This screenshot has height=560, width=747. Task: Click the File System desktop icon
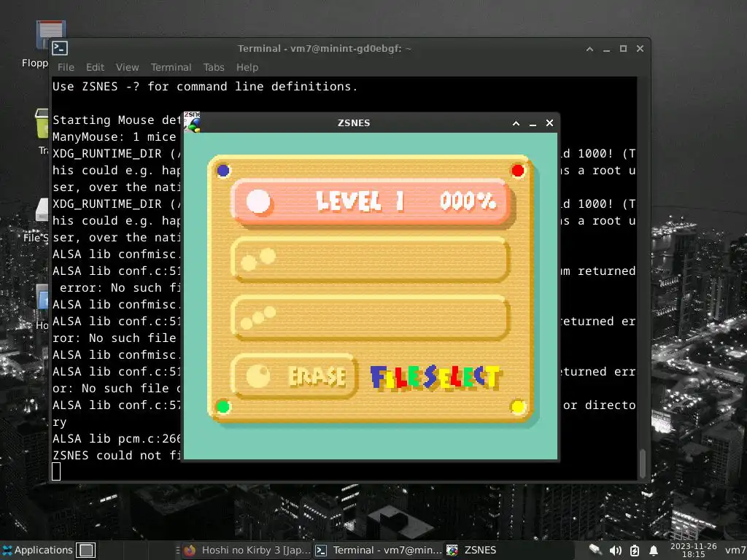click(42, 209)
